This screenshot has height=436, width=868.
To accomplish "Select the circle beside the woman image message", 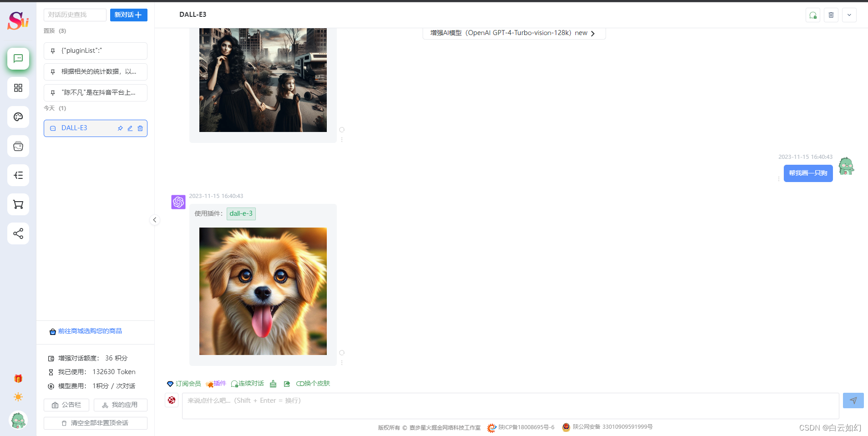I will pyautogui.click(x=342, y=130).
